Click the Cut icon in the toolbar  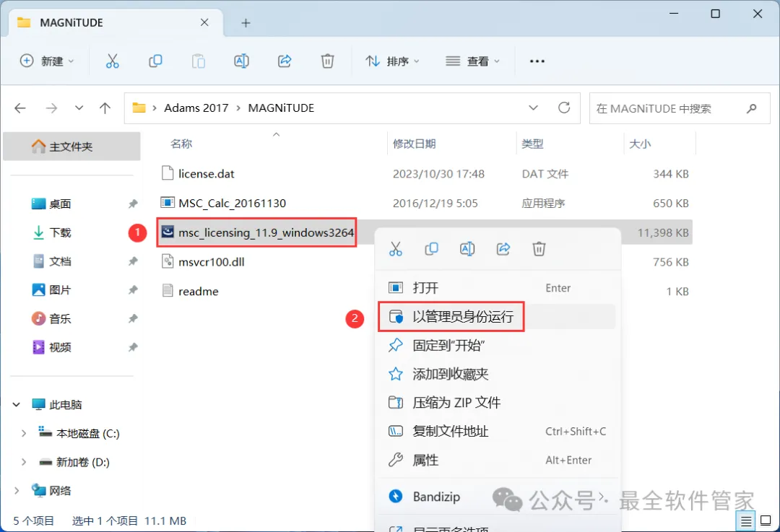pos(113,61)
